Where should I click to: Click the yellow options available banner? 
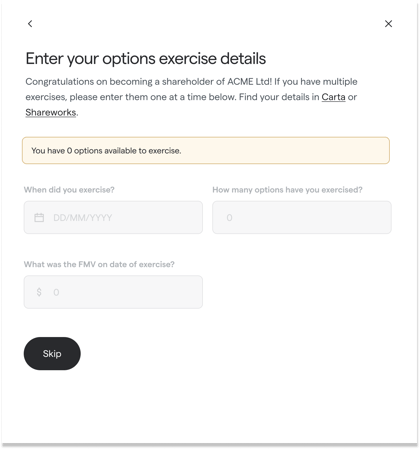tap(206, 150)
